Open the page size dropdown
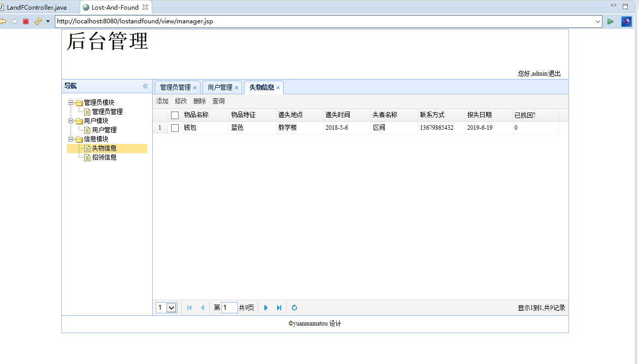Viewport: 639px width, 364px height. coord(172,308)
